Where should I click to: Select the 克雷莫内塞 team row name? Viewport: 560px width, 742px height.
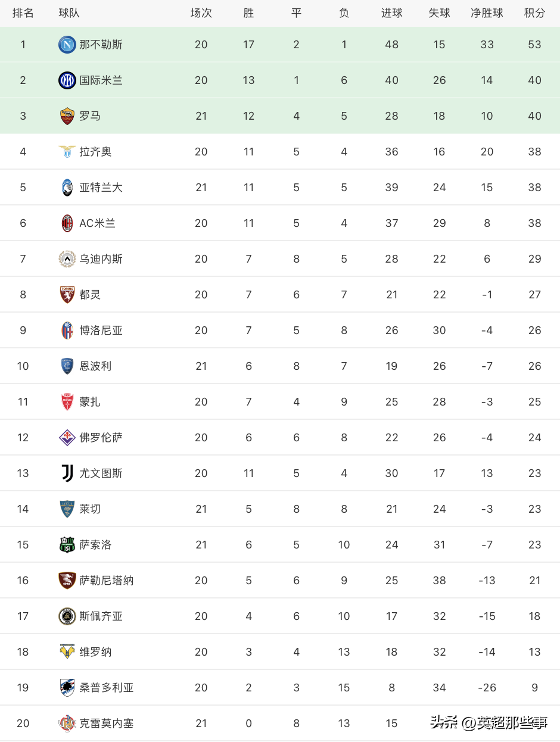(x=107, y=724)
